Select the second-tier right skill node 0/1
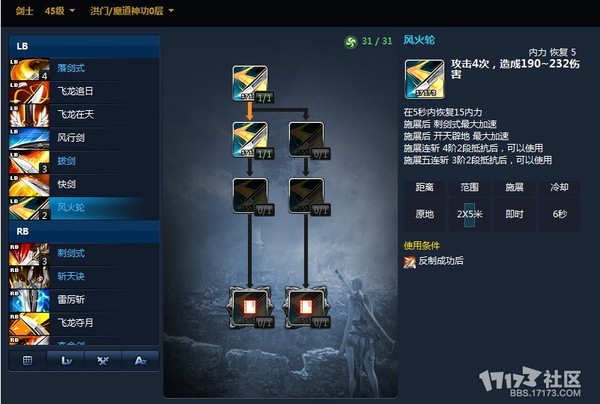 pos(306,139)
